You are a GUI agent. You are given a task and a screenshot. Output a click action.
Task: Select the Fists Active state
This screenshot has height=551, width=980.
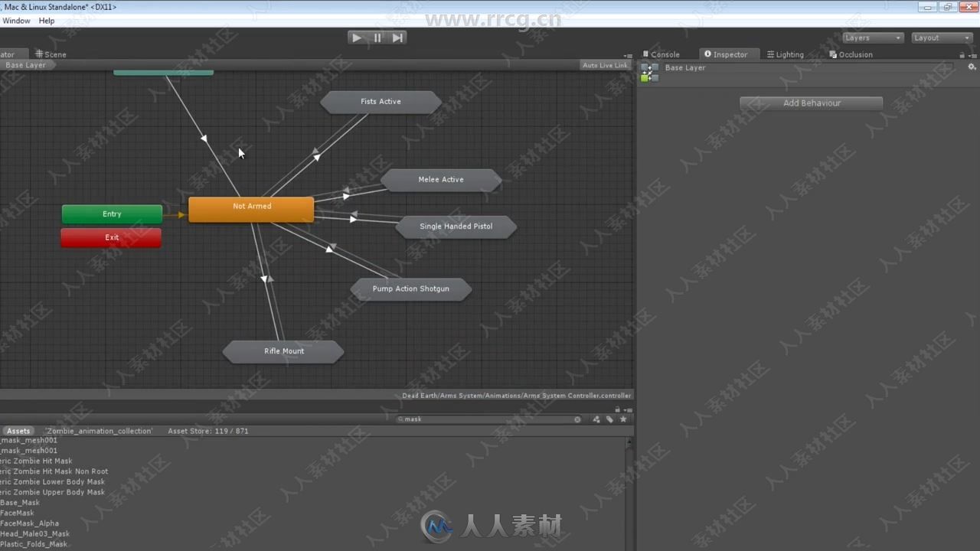[x=381, y=102]
